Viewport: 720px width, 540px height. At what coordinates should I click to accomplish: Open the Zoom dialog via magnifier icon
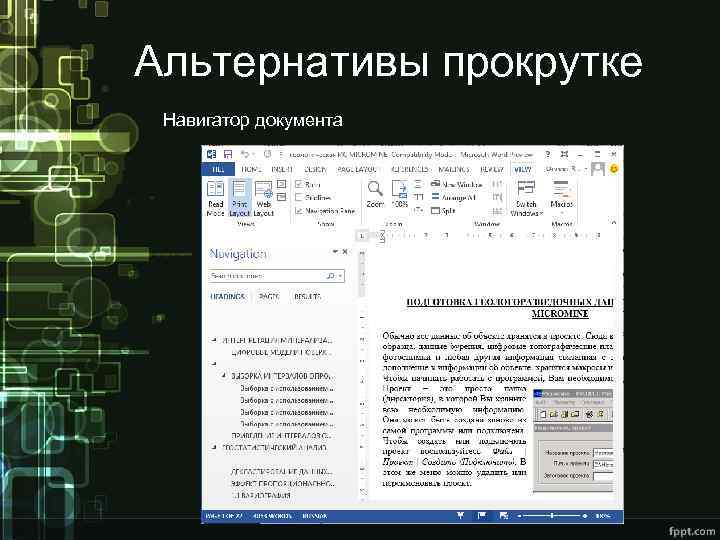click(x=375, y=194)
